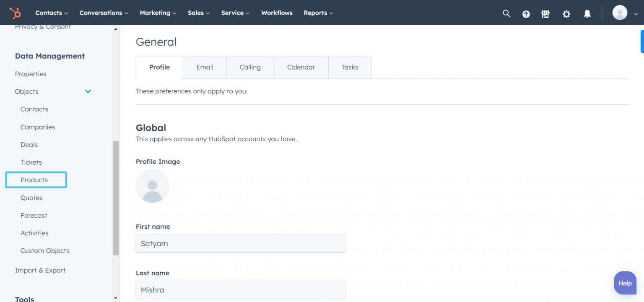644x302 pixels.
Task: Open the notifications bell
Action: pos(587,13)
